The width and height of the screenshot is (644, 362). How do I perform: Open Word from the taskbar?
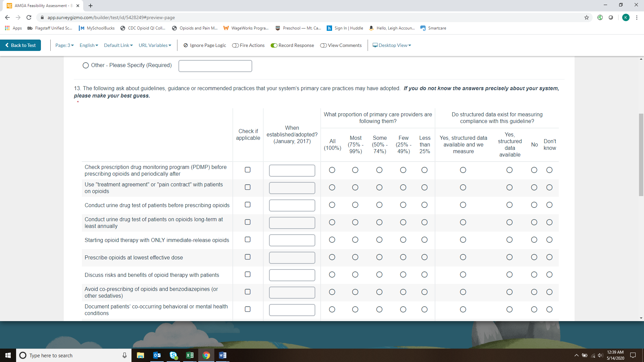tap(222, 355)
